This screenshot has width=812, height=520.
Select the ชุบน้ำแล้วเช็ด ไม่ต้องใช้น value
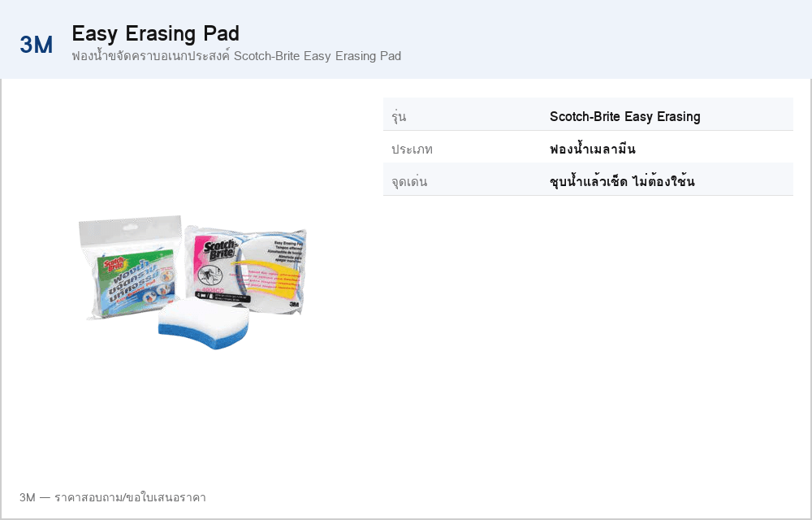click(x=622, y=180)
